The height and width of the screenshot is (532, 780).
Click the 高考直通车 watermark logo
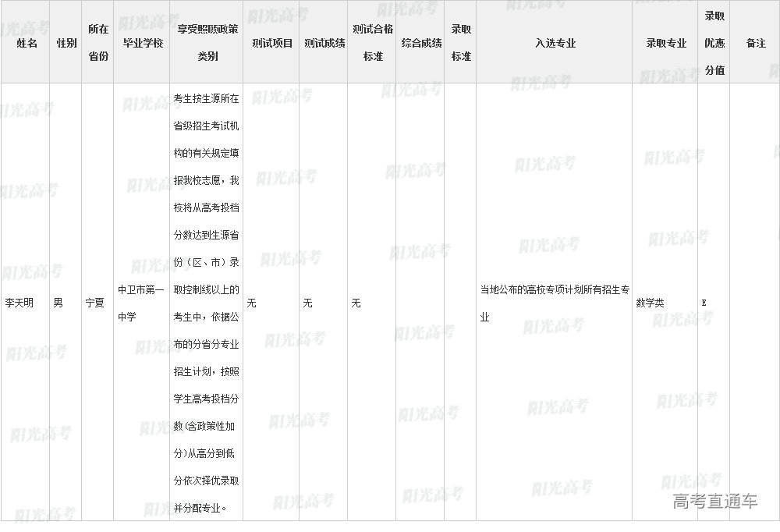click(x=714, y=502)
